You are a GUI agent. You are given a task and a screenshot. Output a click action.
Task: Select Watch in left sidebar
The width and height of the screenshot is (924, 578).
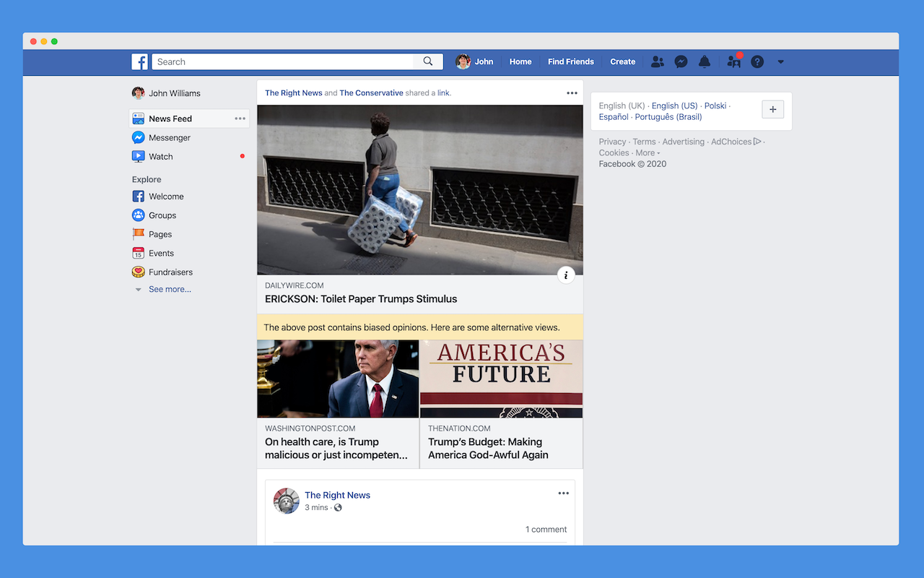(161, 156)
